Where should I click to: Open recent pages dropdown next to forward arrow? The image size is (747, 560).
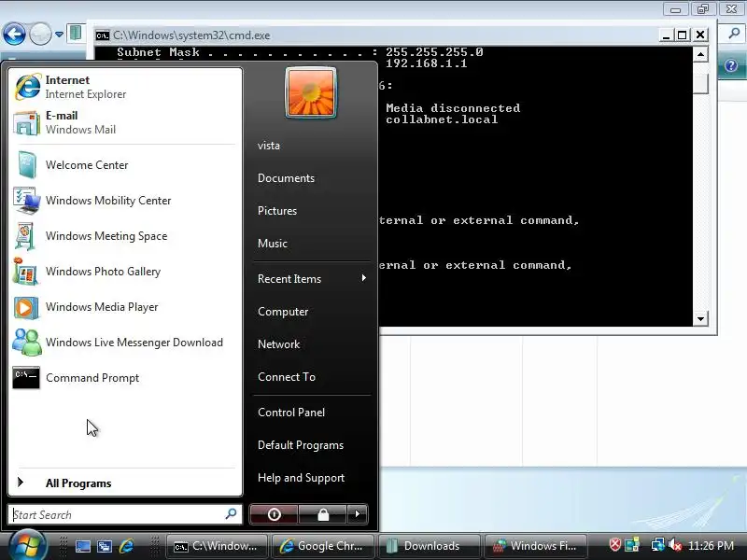[x=59, y=35]
